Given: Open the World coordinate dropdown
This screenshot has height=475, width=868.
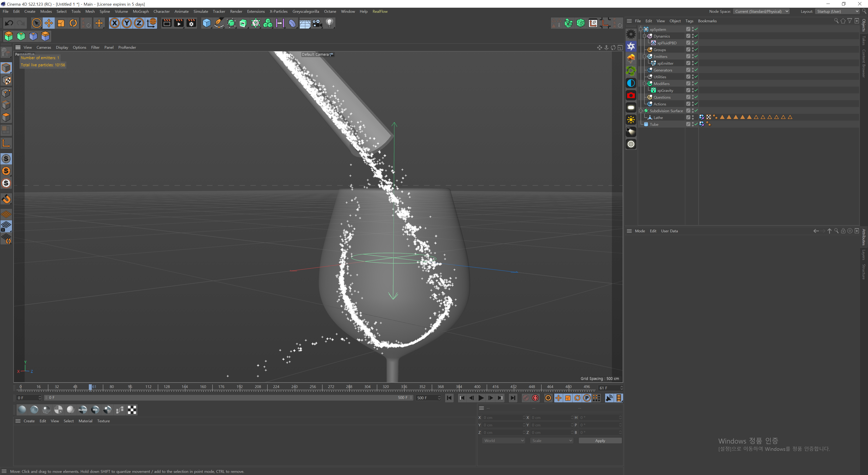Looking at the screenshot, I should (x=503, y=441).
